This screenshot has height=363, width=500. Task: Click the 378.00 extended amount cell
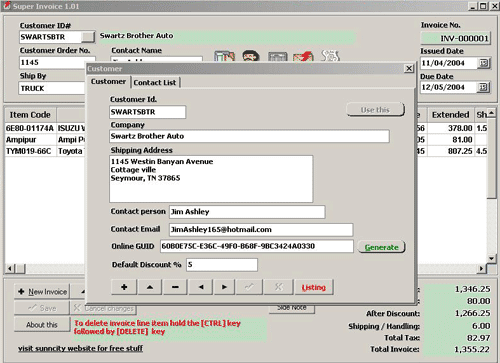click(451, 128)
